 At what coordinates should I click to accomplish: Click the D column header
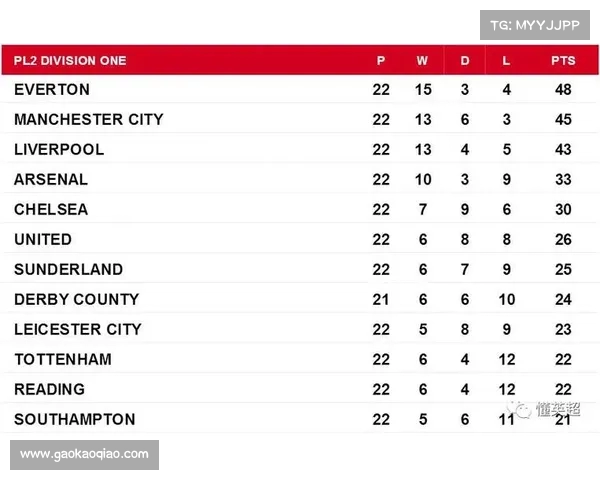(x=465, y=60)
